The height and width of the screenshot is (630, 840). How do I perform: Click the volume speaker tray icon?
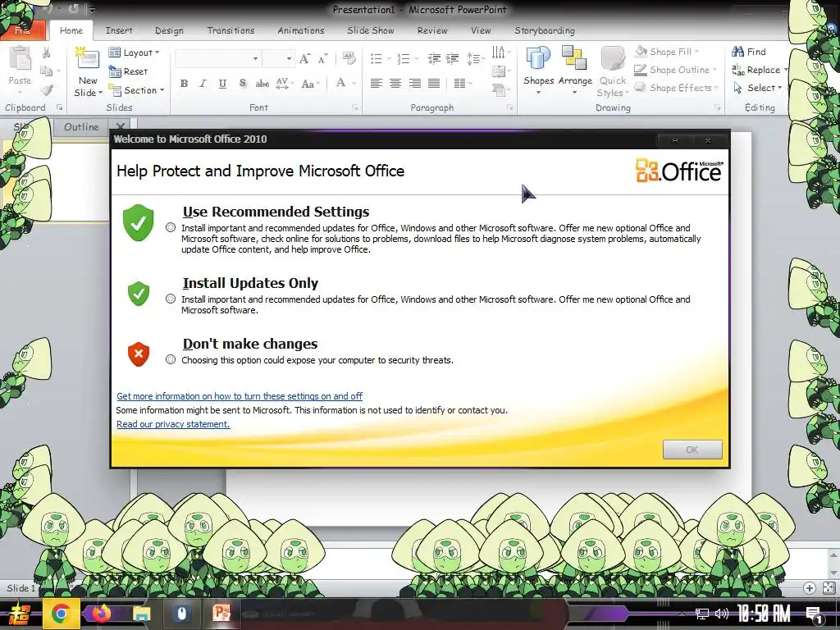(x=722, y=614)
